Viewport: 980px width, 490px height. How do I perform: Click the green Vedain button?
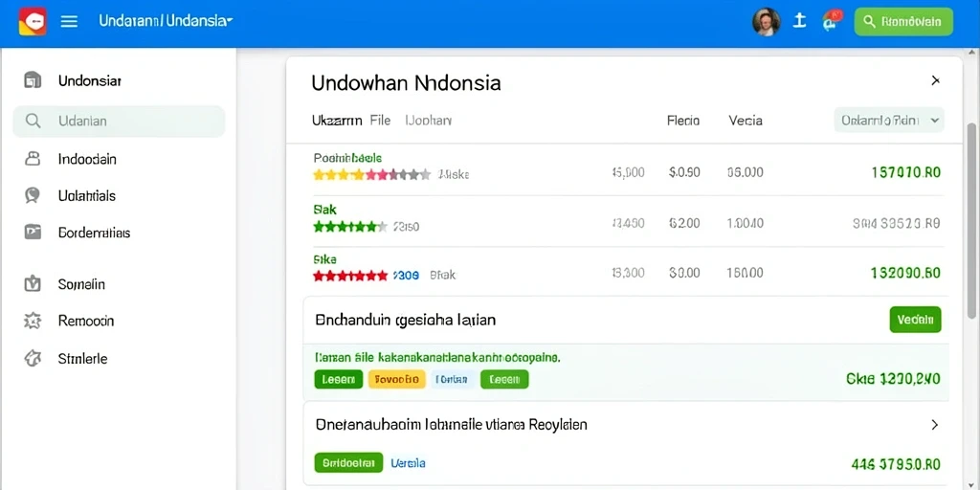coord(915,320)
